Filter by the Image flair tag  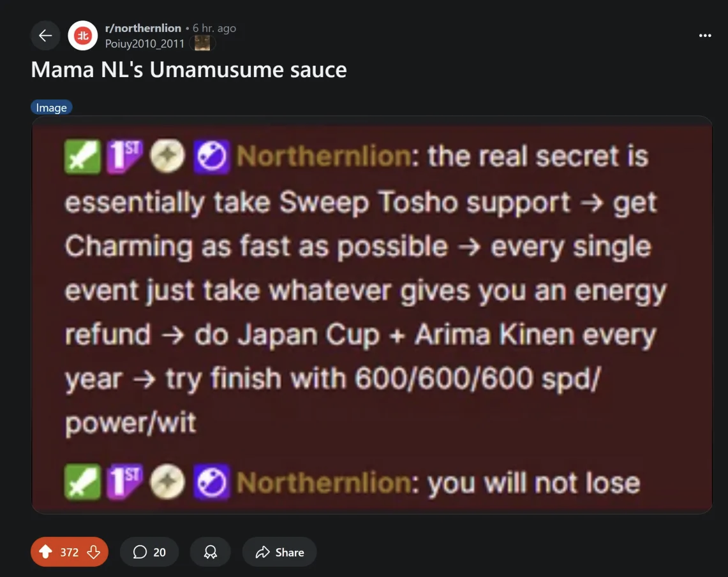(52, 108)
